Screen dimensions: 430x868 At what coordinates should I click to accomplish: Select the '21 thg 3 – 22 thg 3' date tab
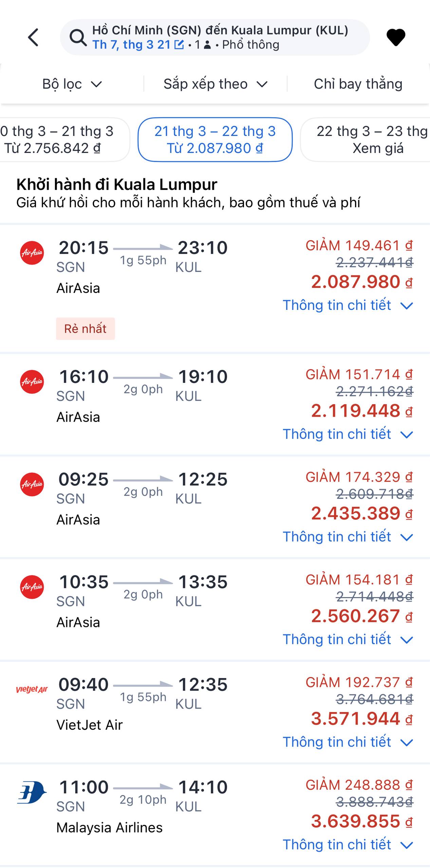(215, 140)
